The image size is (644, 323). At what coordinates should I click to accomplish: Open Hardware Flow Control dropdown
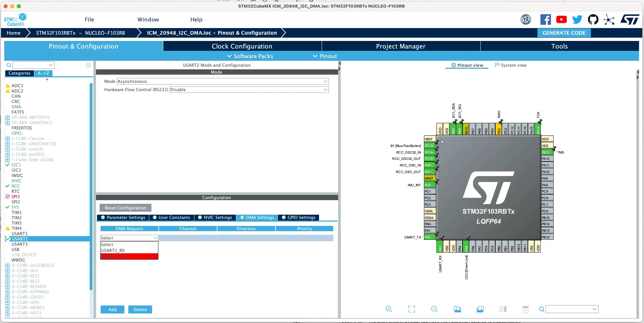coord(249,90)
